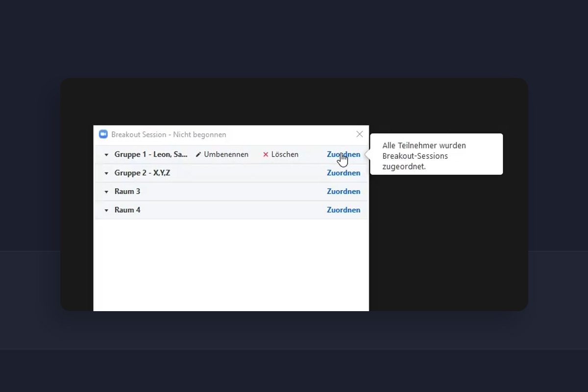588x392 pixels.
Task: Select the pencil icon next to Umbenennen
Action: (198, 154)
